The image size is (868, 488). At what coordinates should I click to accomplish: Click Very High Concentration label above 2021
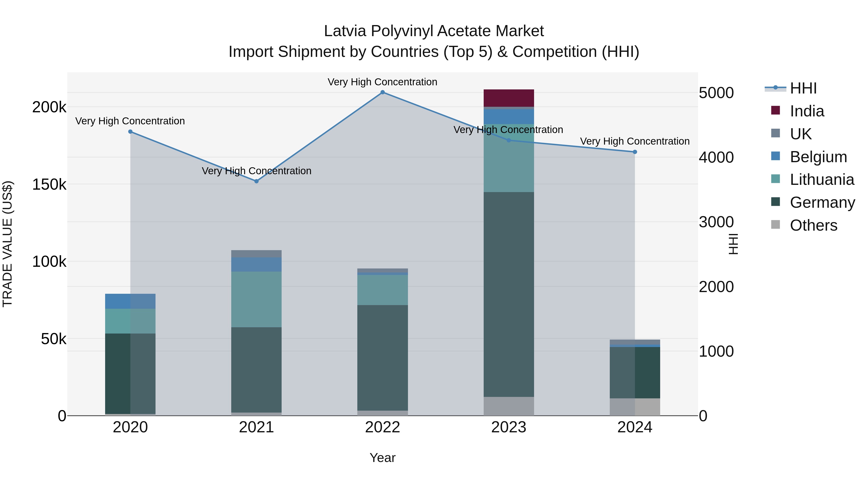257,171
